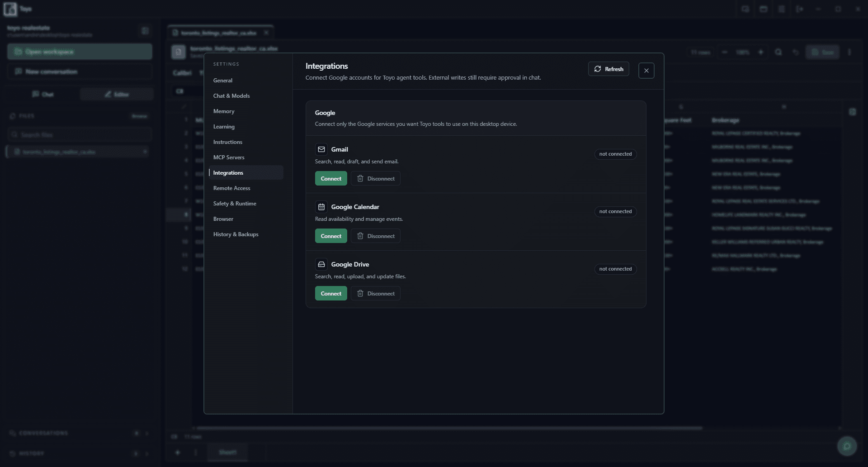Click the Gmail integration title
This screenshot has height=467, width=868.
pos(340,149)
